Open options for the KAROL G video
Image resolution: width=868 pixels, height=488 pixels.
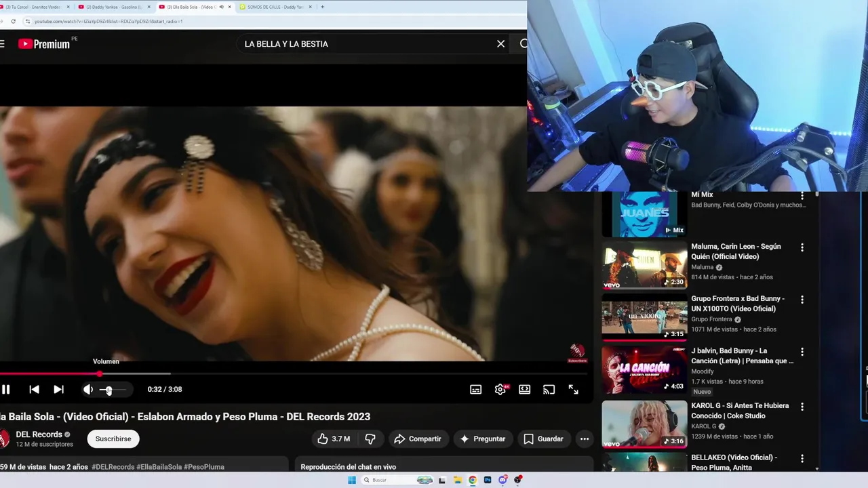tap(802, 407)
